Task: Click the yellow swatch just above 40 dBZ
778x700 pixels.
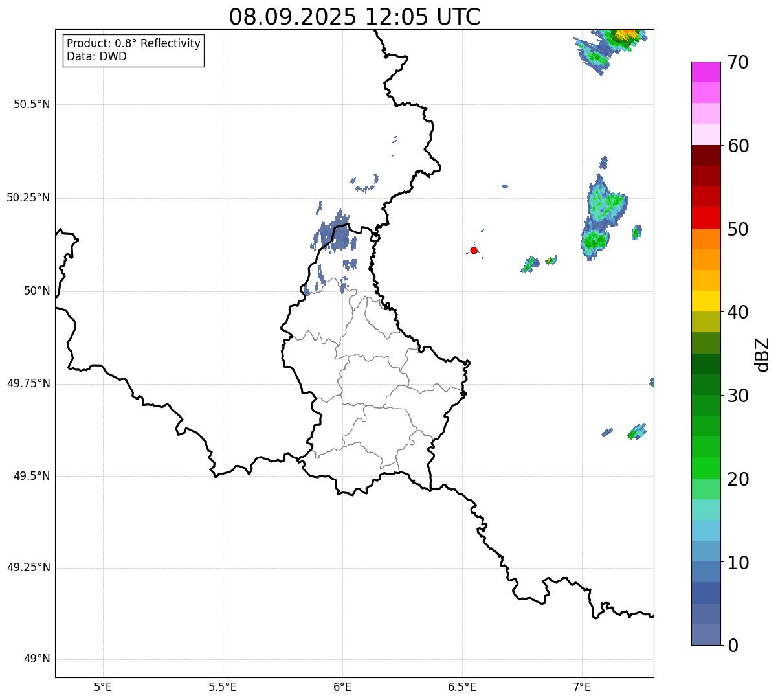Action: point(706,301)
